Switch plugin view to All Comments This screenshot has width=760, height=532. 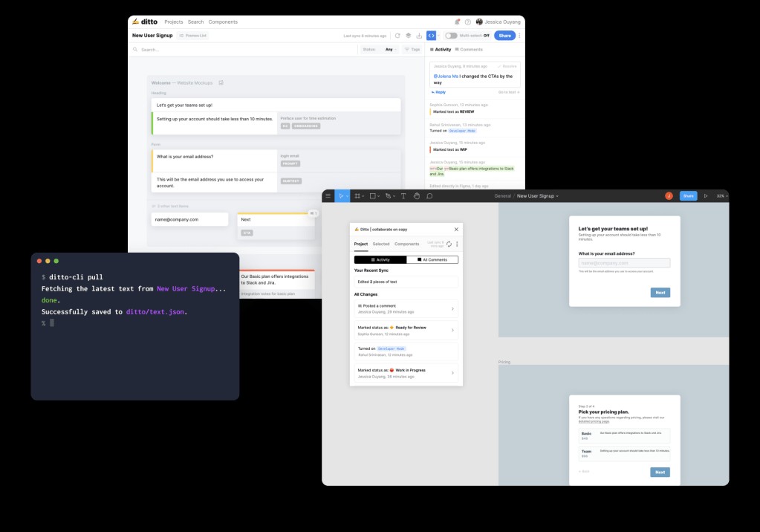[x=432, y=260]
